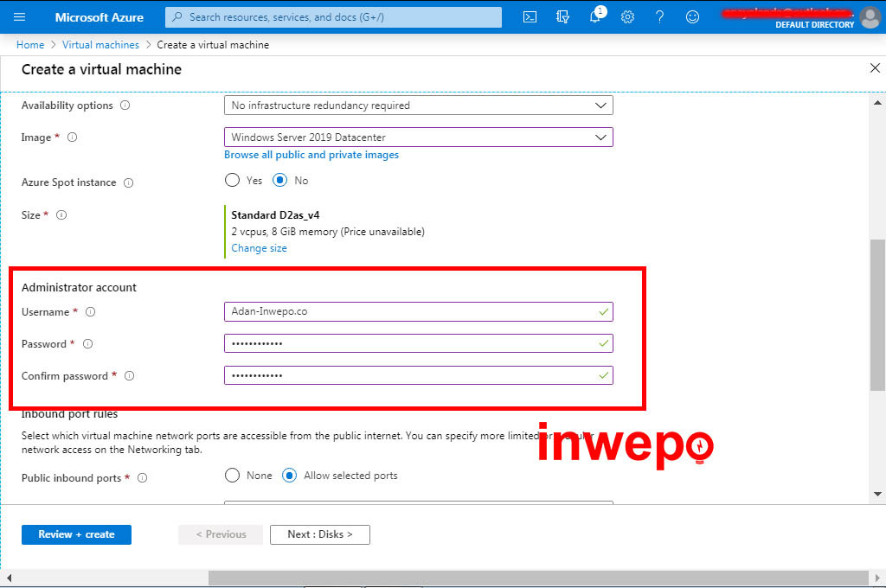Image resolution: width=886 pixels, height=588 pixels.
Task: Select No for Azure Spot instance
Action: point(279,180)
